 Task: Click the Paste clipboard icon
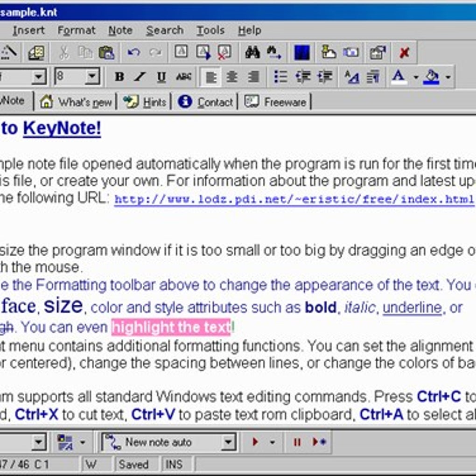point(106,53)
